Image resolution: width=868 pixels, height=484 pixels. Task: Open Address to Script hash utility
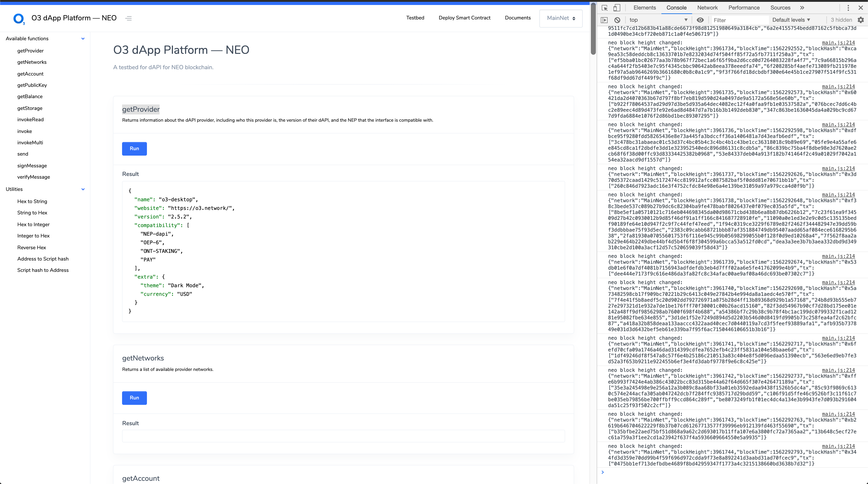(43, 259)
